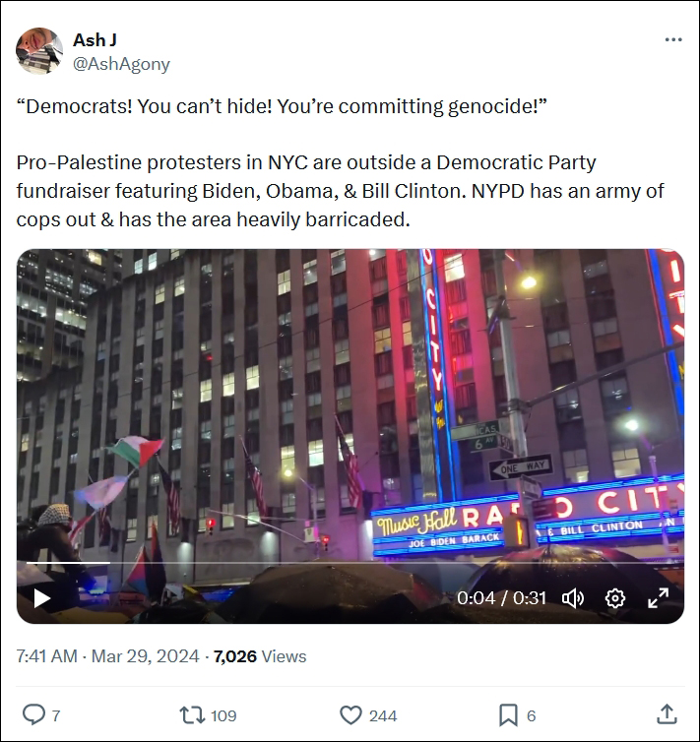
Task: Mute the video using the speaker icon
Action: pos(573,598)
